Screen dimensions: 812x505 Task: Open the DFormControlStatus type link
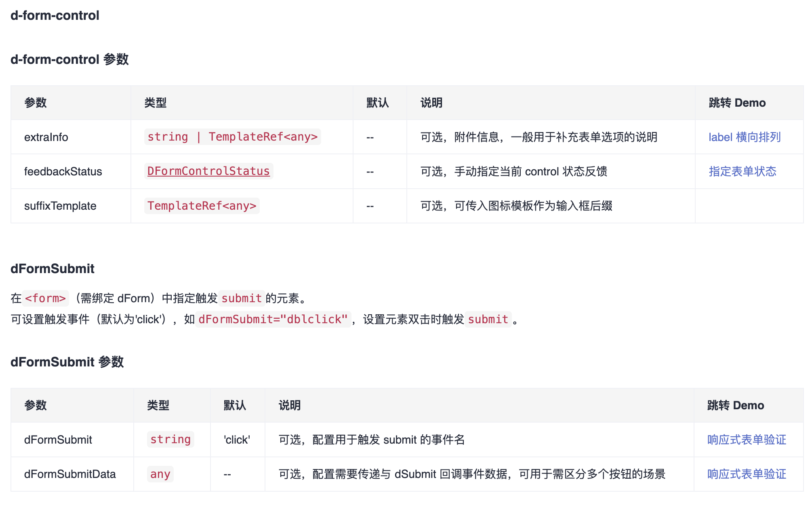208,171
